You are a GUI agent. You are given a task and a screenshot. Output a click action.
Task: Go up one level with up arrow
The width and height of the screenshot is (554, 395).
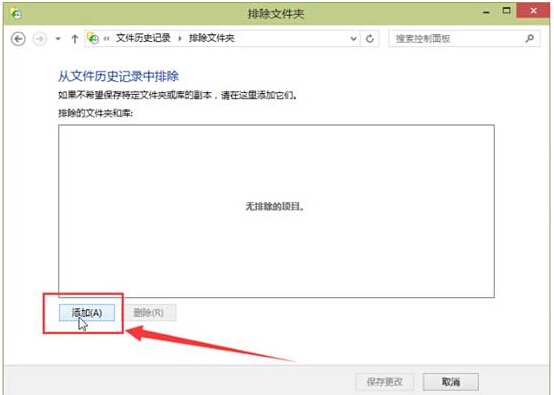(x=75, y=39)
